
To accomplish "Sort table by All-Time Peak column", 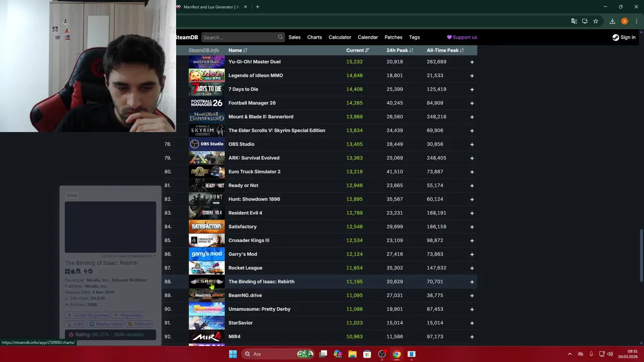I will click(445, 50).
